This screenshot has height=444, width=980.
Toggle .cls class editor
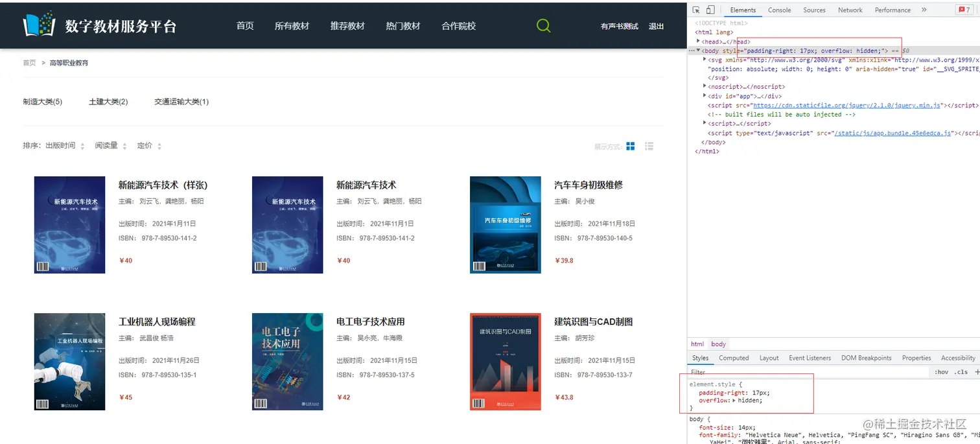pyautogui.click(x=961, y=372)
